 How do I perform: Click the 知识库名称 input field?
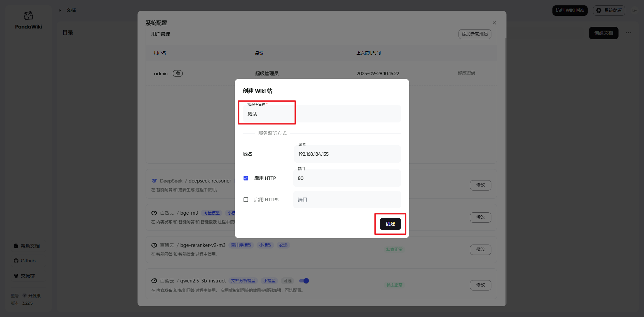[321, 114]
